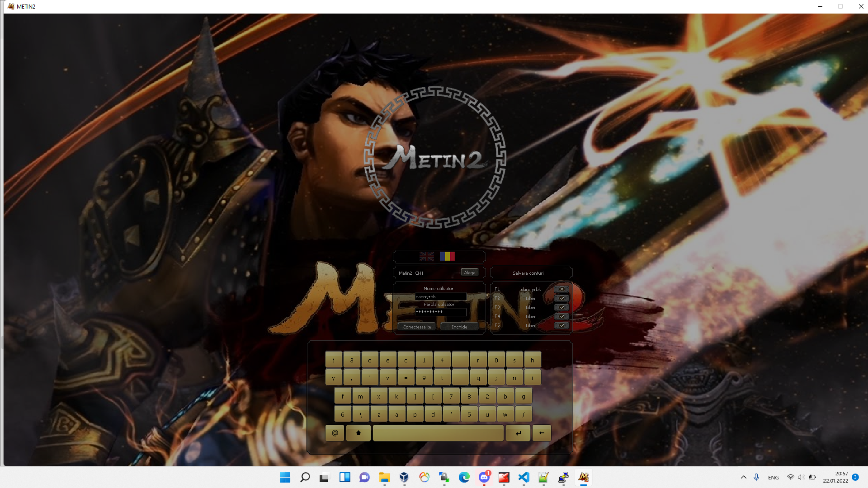Click the Salvare conturi header
868x488 pixels.
pos(528,273)
